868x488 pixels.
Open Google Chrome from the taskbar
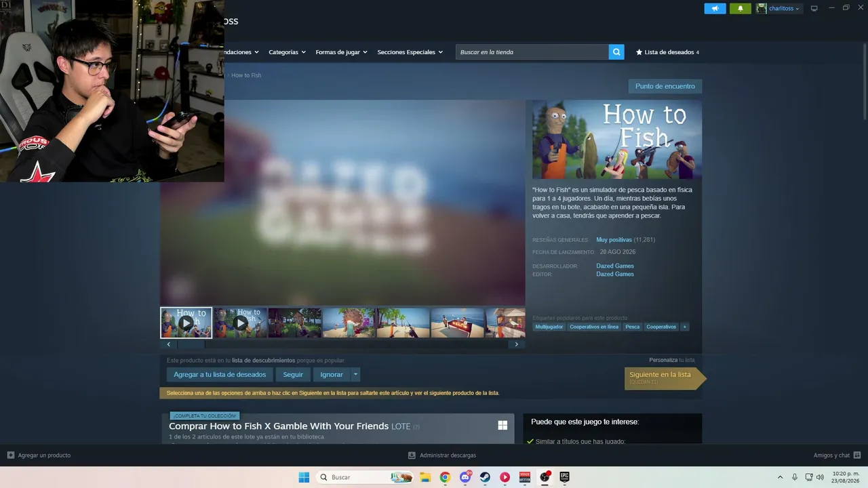pos(445,477)
